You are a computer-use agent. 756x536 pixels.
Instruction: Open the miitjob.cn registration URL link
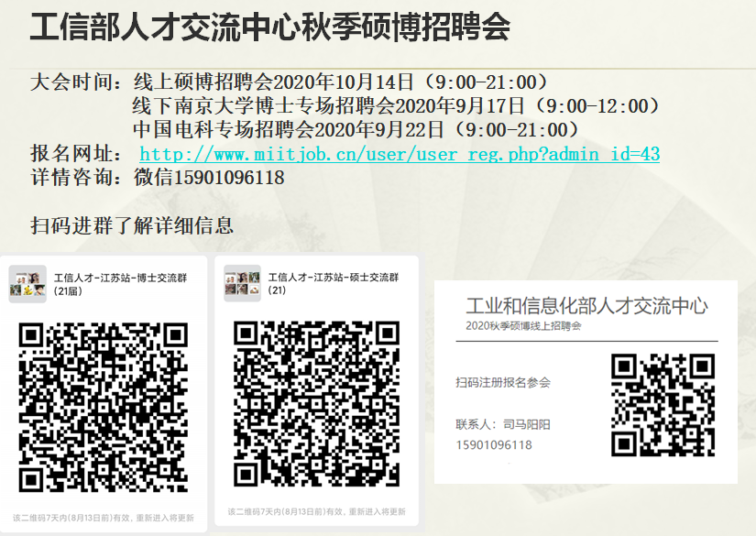pos(399,154)
